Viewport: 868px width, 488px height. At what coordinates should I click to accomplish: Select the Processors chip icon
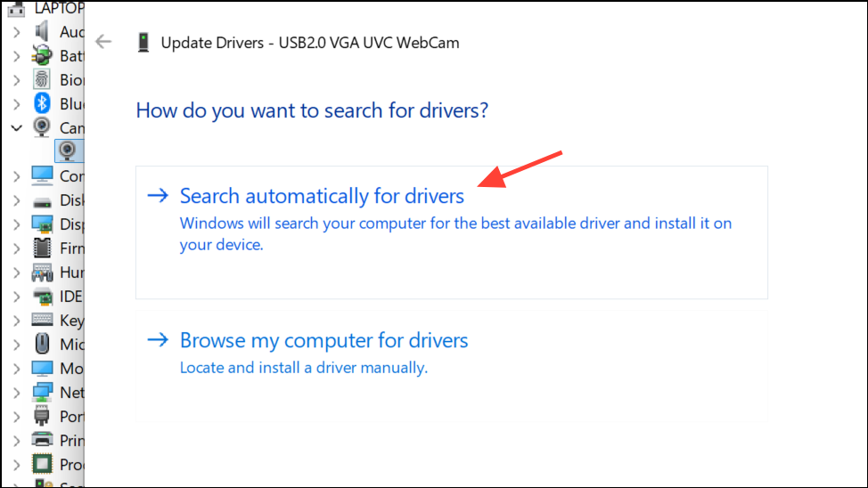42,464
